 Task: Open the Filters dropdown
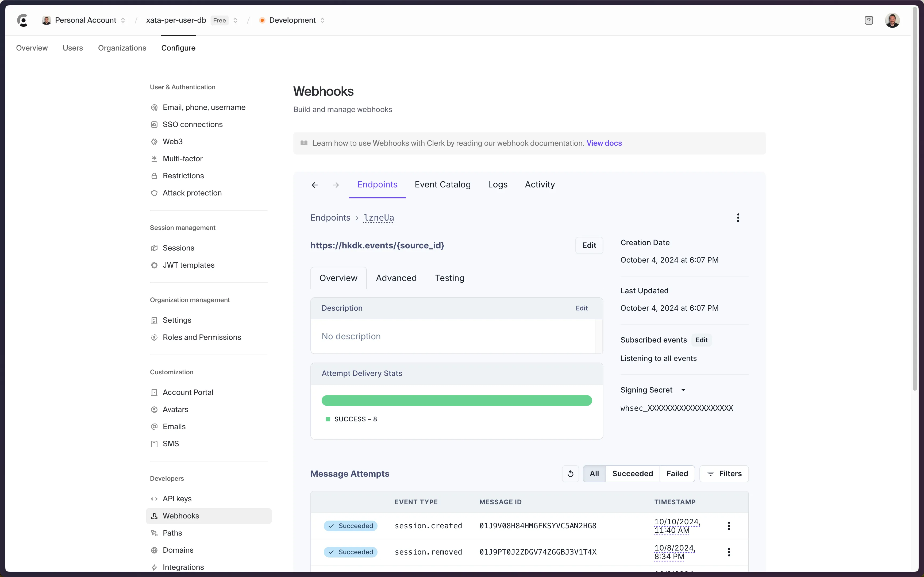(x=724, y=474)
